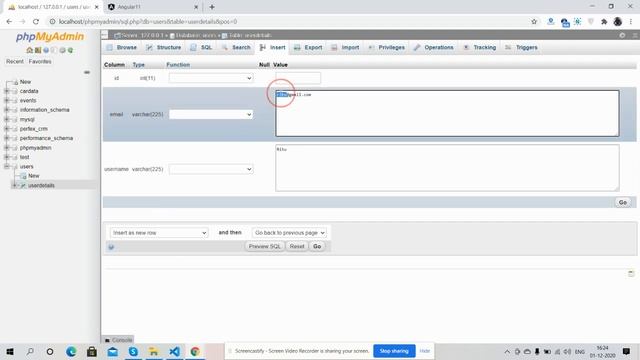Click New under the users database

click(x=34, y=176)
